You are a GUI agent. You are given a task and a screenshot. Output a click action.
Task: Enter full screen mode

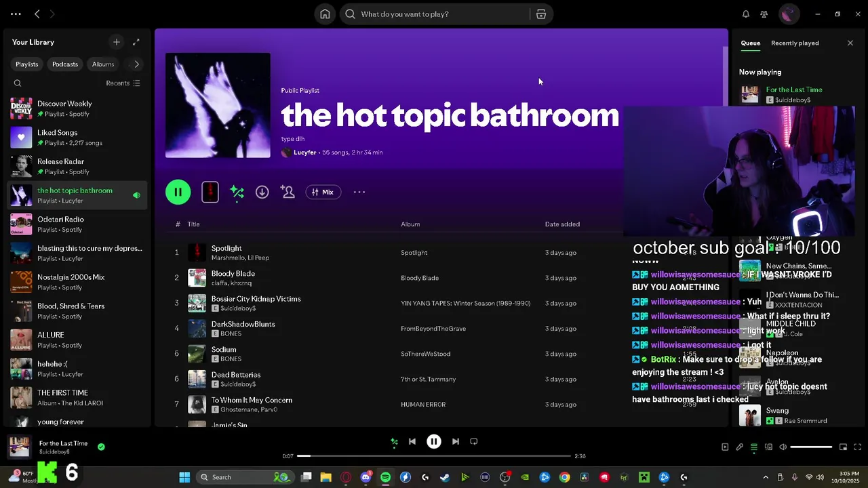(x=858, y=447)
